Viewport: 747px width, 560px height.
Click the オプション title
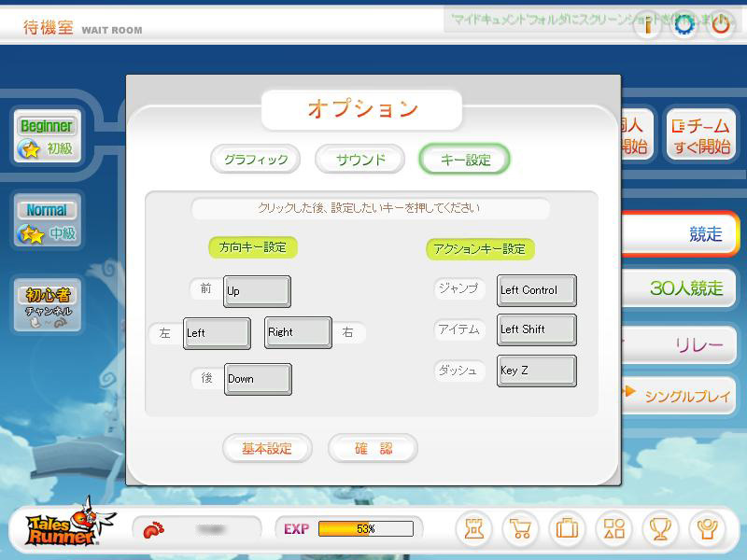362,109
